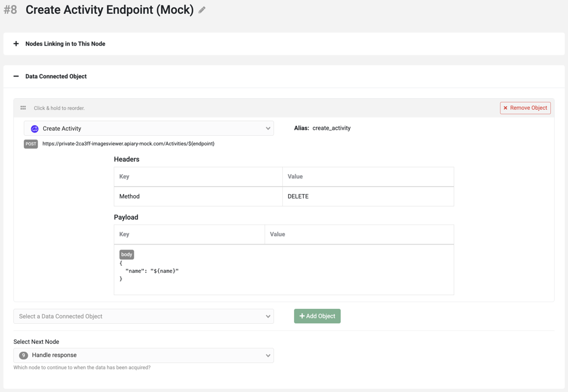
Task: Click the POST method badge
Action: [x=31, y=144]
